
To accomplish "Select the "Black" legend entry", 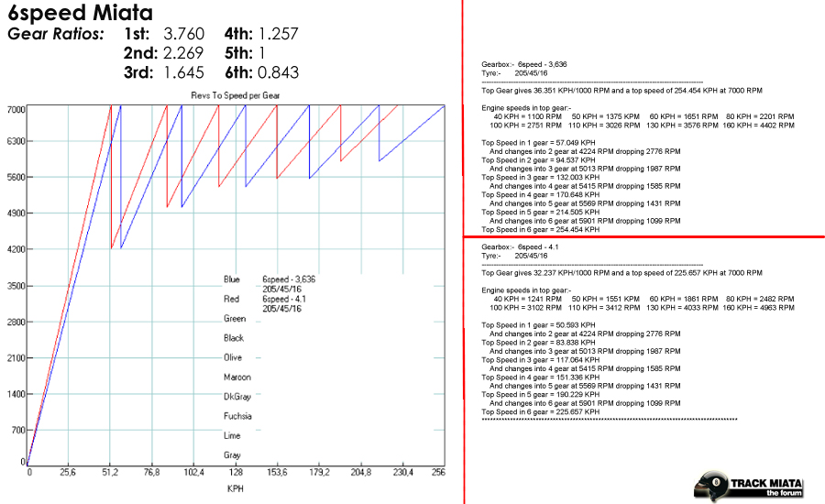I will coord(234,338).
